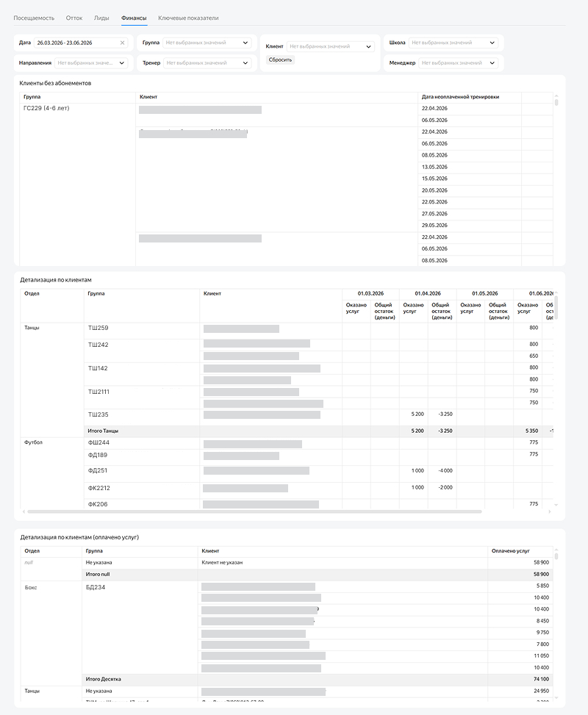The image size is (588, 715).
Task: Click horizontal scrollbar of Детализация по клиентам table
Action: (x=254, y=511)
